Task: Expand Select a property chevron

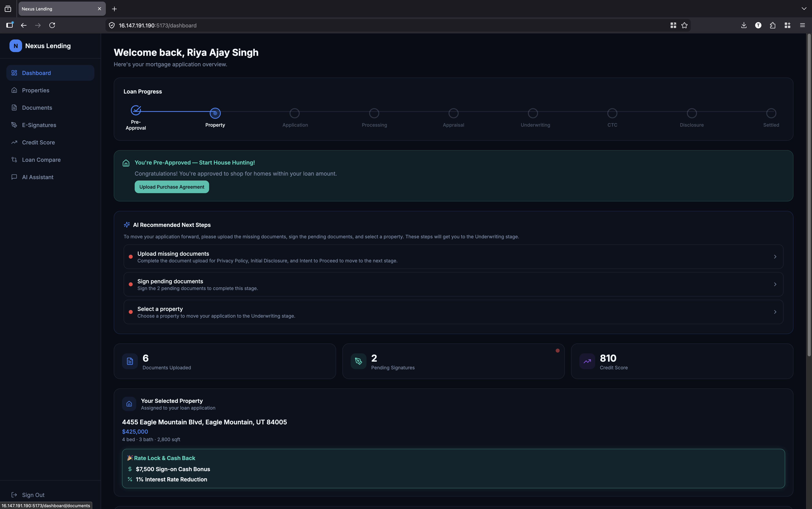Action: (775, 312)
